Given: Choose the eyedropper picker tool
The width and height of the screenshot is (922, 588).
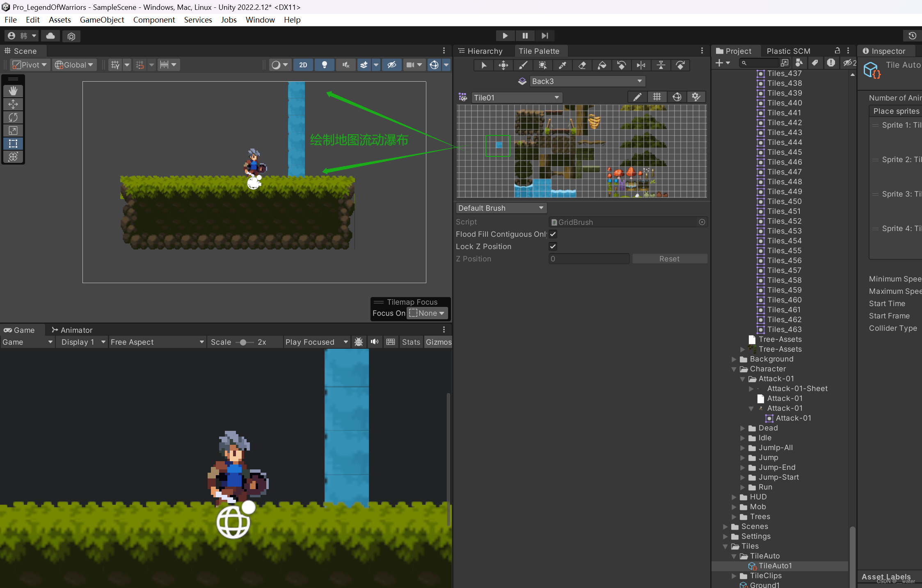Looking at the screenshot, I should pyautogui.click(x=563, y=65).
